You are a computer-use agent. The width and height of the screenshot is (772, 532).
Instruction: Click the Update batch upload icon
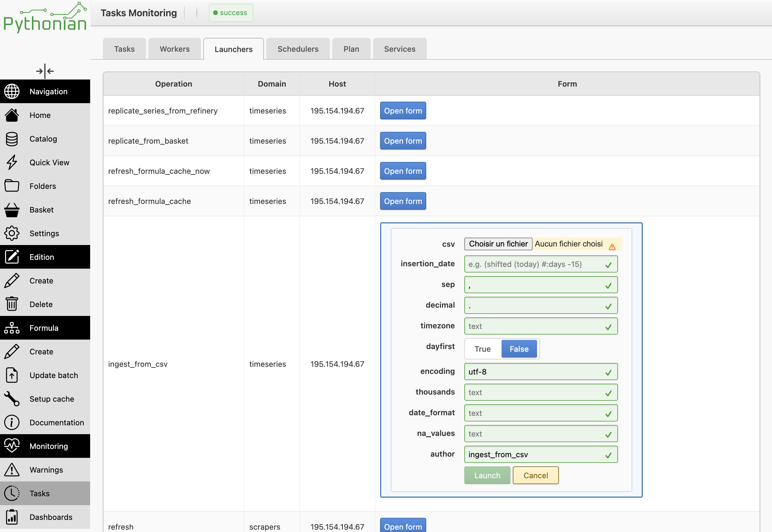(12, 375)
